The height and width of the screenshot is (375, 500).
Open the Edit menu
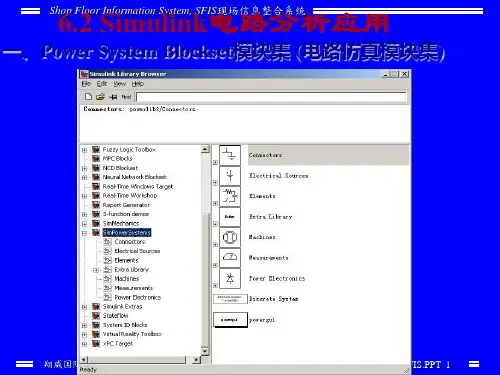[x=102, y=84]
